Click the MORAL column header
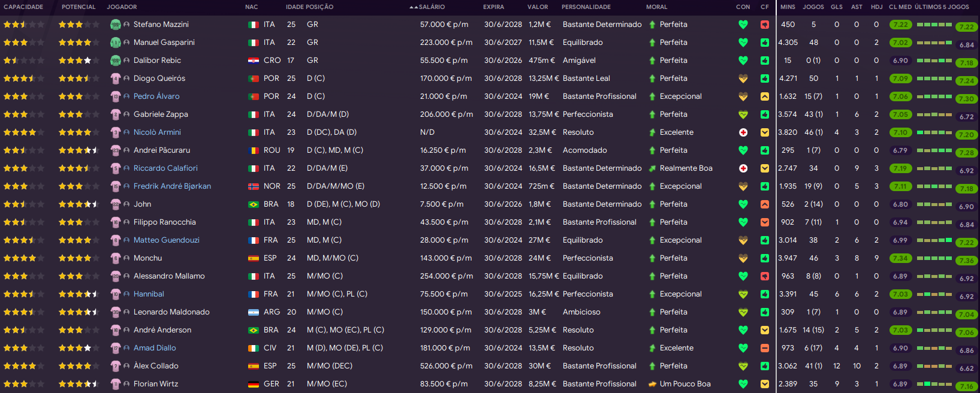The image size is (980, 393). point(656,7)
